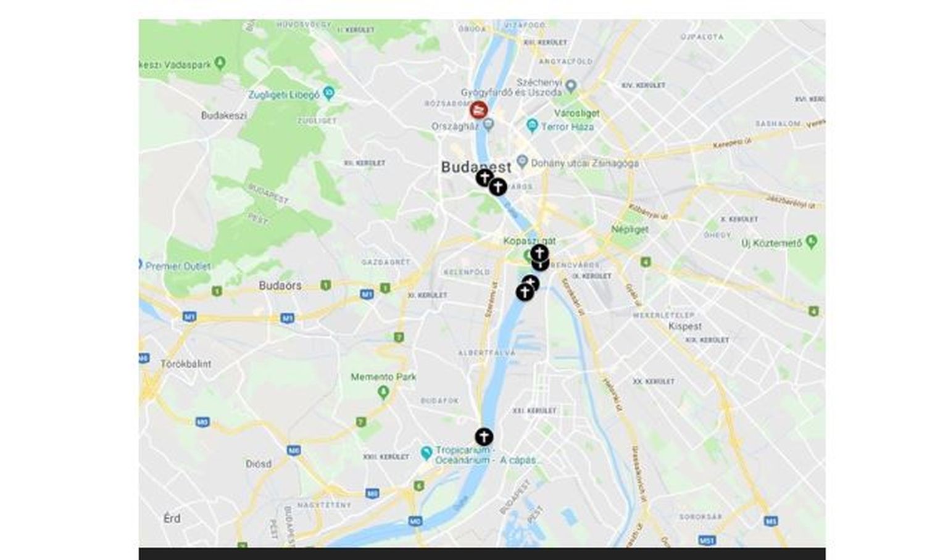Click the Zugligeti Libegő map pin
Screen dimensions: 948x560
[329, 94]
